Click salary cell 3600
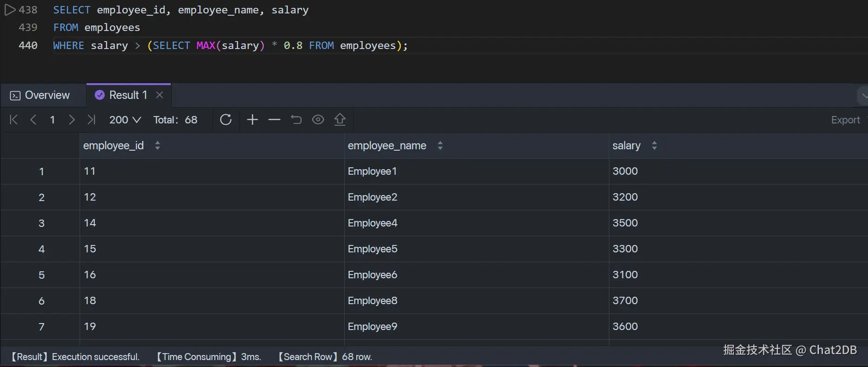The height and width of the screenshot is (367, 868). [738, 327]
